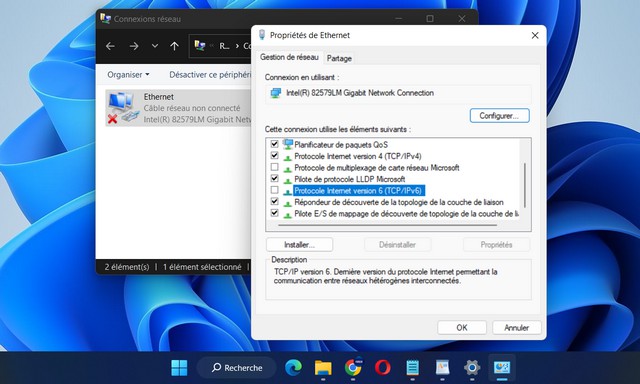This screenshot has height=384, width=640.
Task: Open the WordPad taskbar app
Action: (x=442, y=368)
